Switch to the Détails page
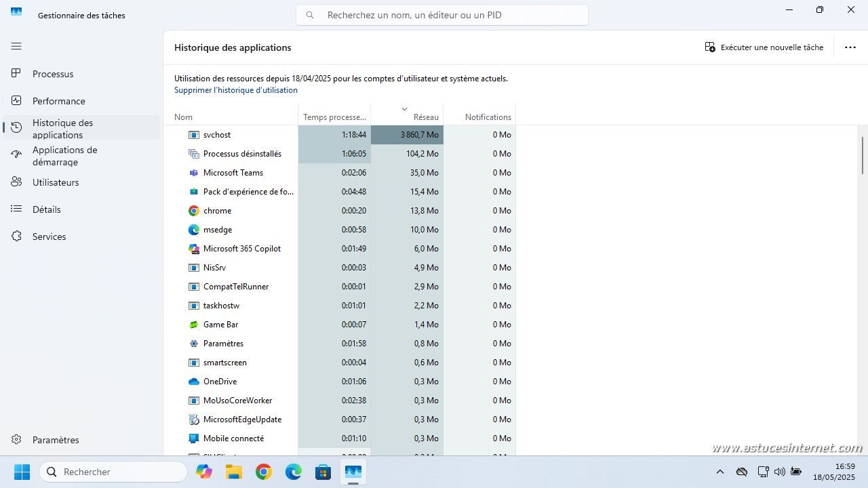The image size is (868, 488). click(x=81, y=209)
